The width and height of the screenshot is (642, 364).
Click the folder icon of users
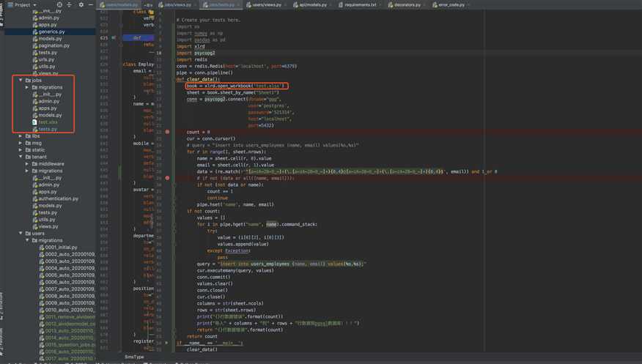[x=28, y=233]
